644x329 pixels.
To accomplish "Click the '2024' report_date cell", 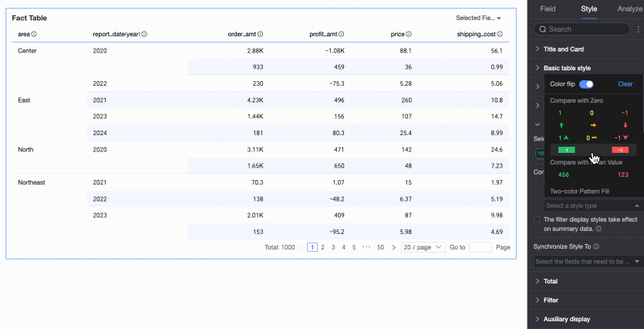I will coord(99,134).
